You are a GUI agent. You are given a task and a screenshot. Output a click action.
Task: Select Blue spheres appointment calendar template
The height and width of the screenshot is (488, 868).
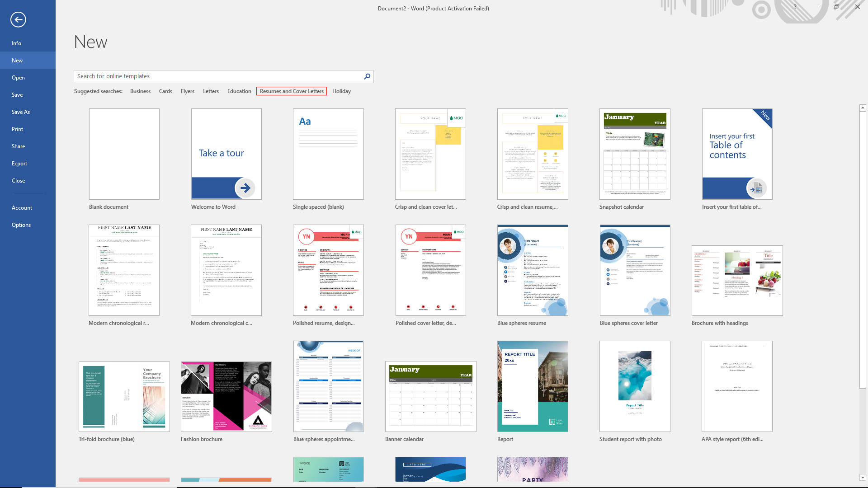coord(328,386)
